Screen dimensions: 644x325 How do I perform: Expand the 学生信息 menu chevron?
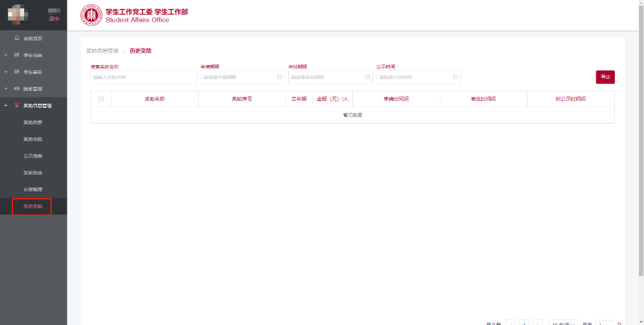tap(6, 55)
